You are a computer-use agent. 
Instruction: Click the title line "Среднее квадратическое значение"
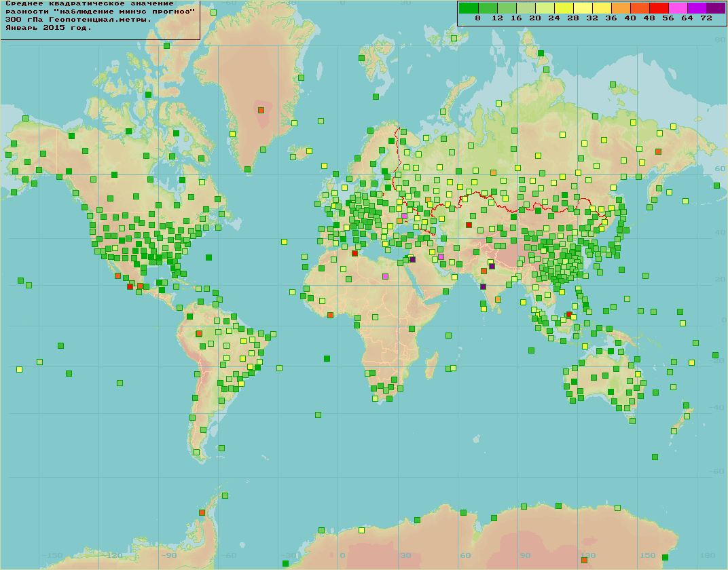pyautogui.click(x=90, y=3)
